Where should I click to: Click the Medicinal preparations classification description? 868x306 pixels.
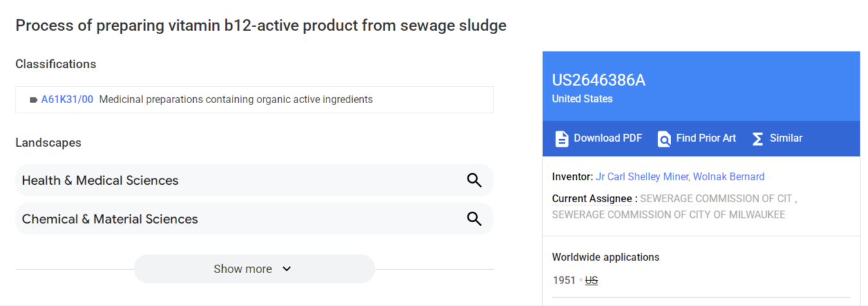point(236,99)
